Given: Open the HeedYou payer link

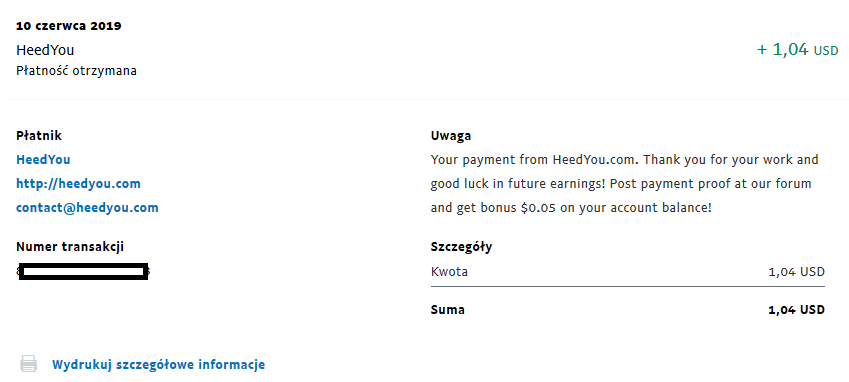Looking at the screenshot, I should click(x=43, y=160).
